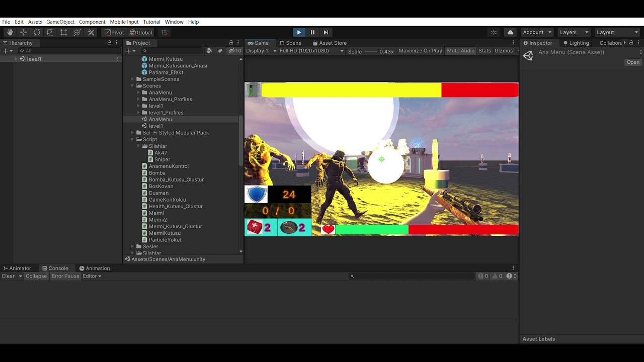
Task: Toggle Mute Audio in Game view
Action: [x=460, y=51]
